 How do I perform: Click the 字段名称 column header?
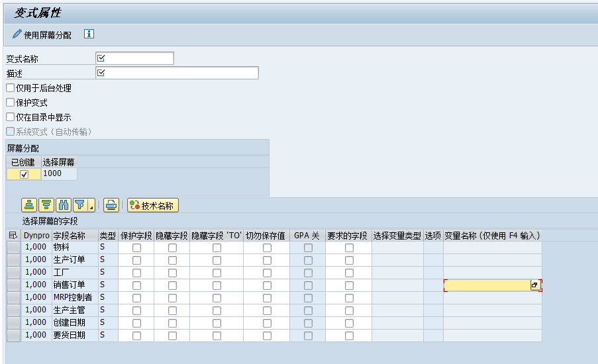(x=69, y=236)
